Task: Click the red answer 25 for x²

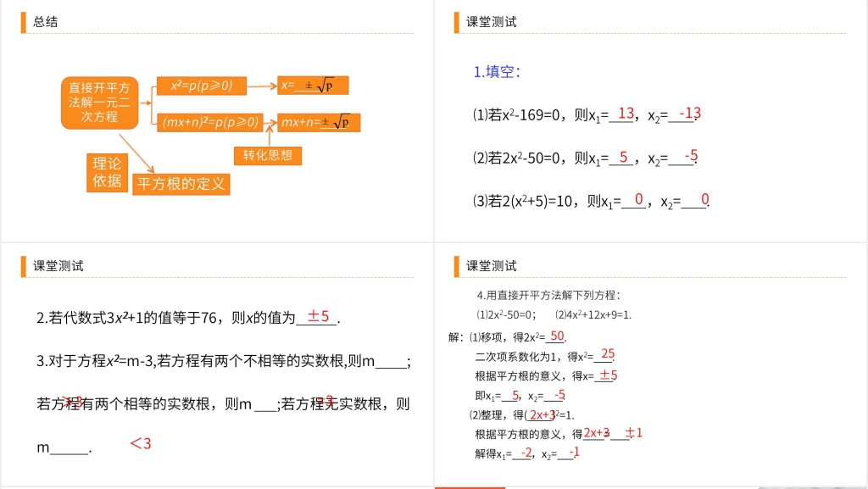Action: click(607, 354)
